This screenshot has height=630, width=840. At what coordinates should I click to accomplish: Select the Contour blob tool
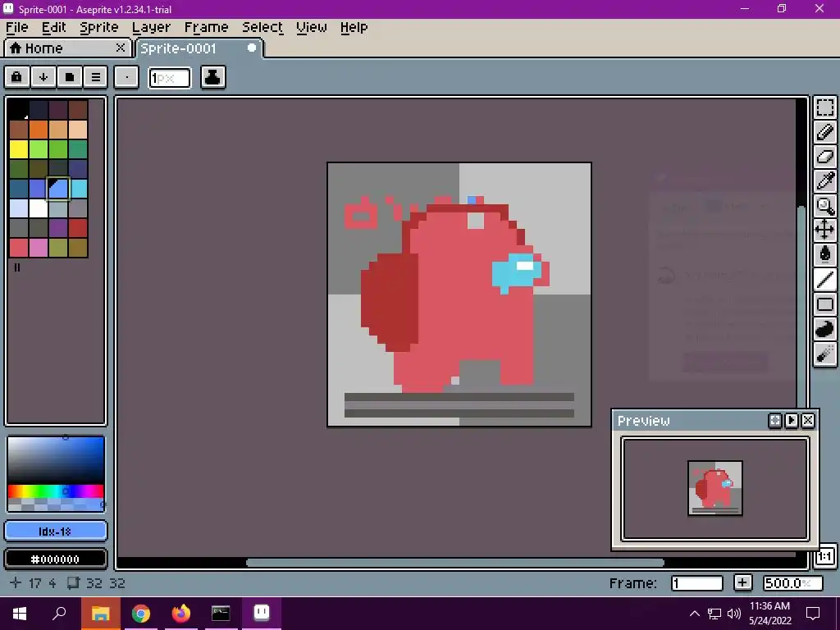(825, 329)
